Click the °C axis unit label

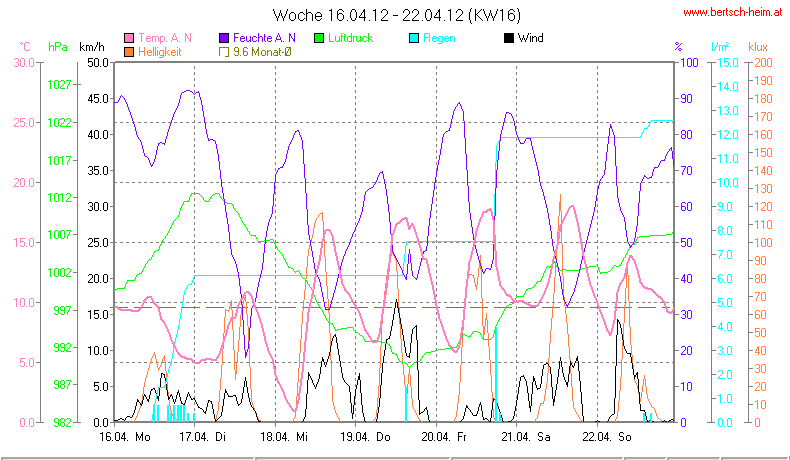coord(25,47)
